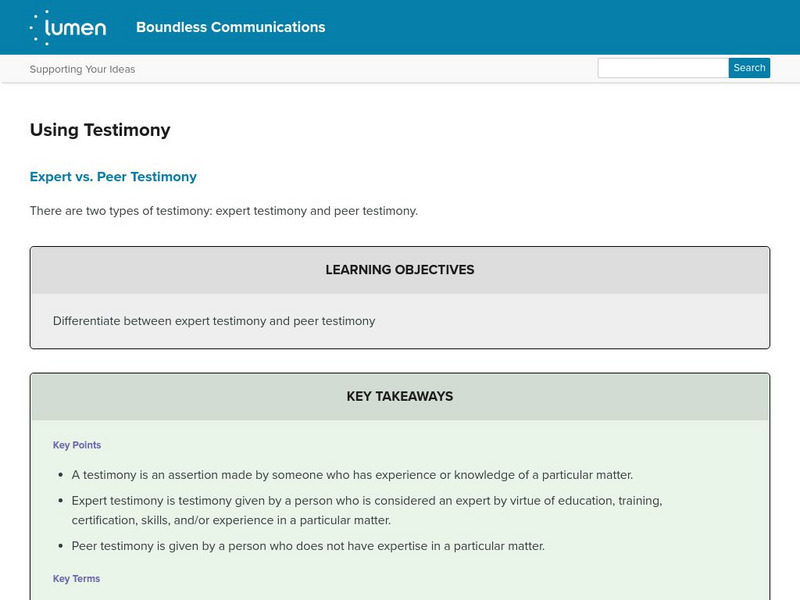Screen dimensions: 800x600
Task: Click the Key Takeaways box header
Action: point(400,396)
